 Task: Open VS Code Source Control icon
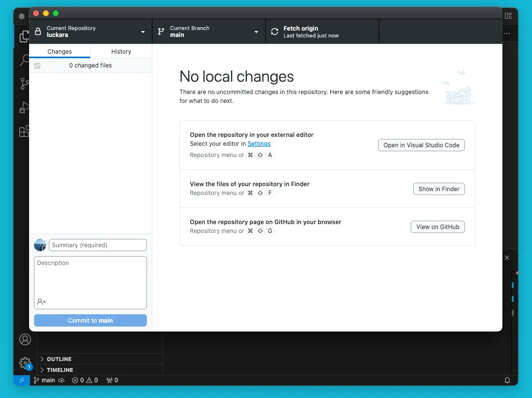(x=24, y=84)
